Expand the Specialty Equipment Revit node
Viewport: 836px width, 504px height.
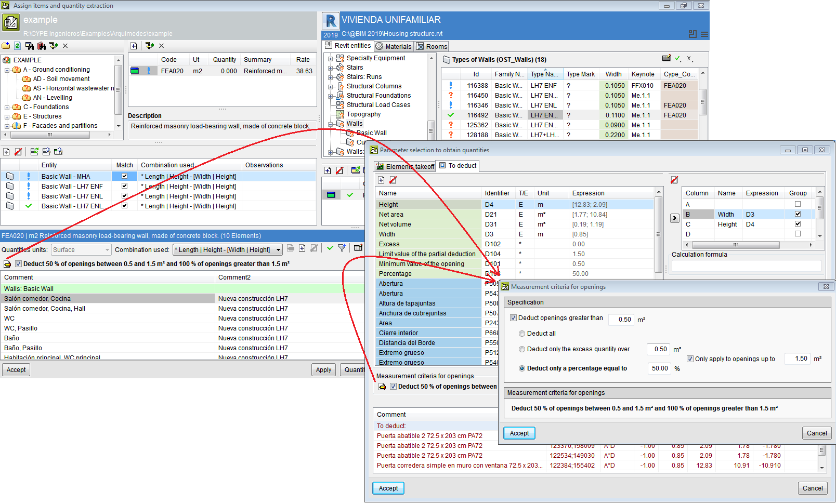pyautogui.click(x=330, y=58)
